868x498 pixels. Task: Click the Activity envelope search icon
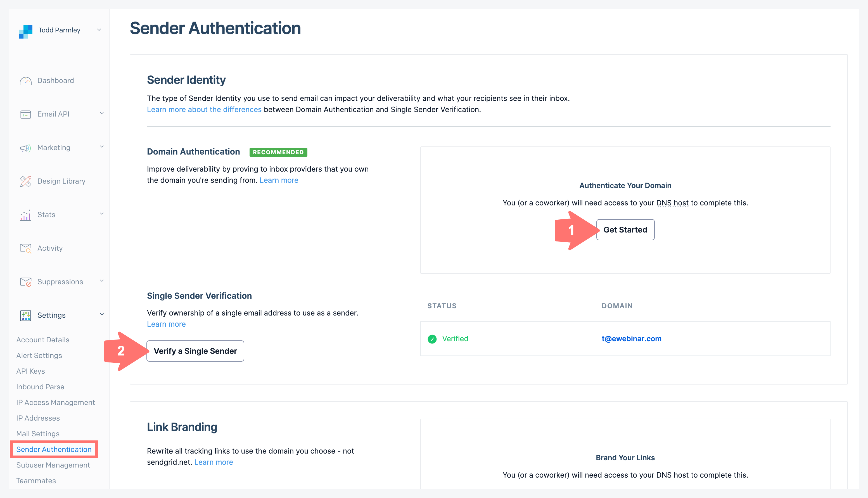tap(26, 248)
